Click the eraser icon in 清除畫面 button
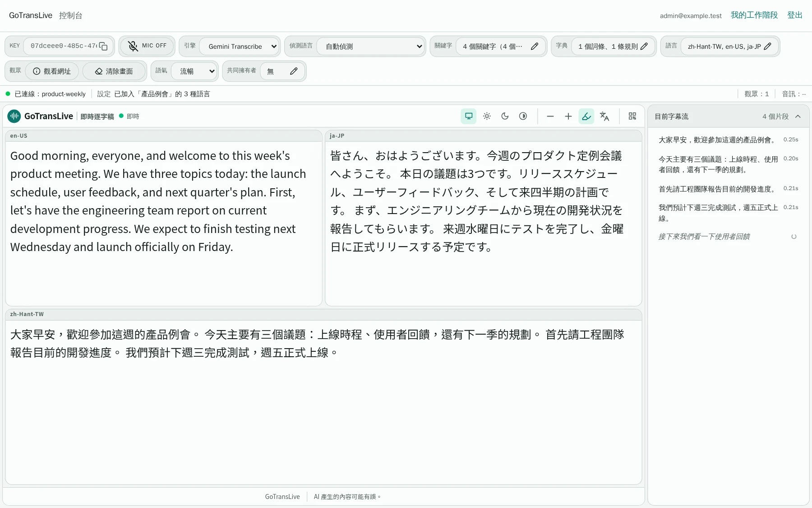 click(x=99, y=71)
